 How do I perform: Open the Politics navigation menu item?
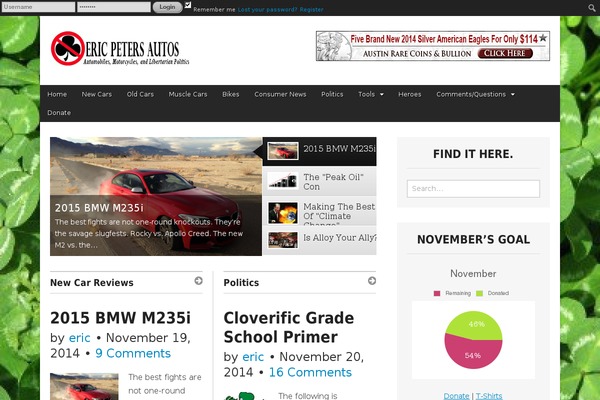coord(332,94)
